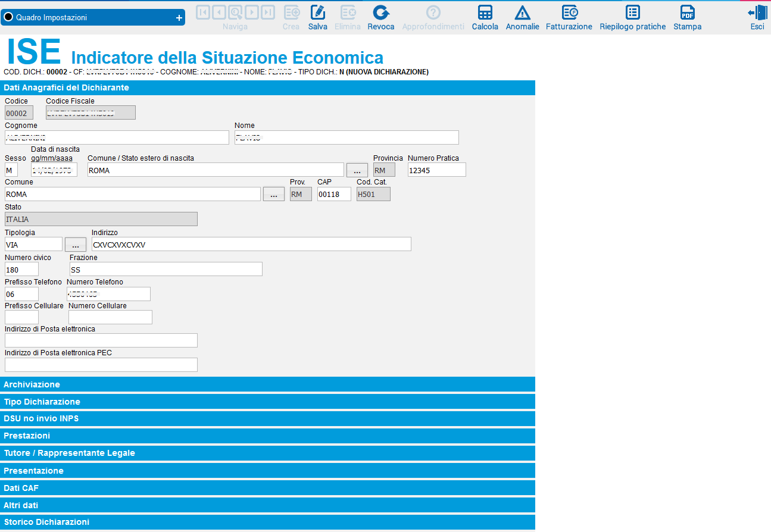The image size is (771, 532).
Task: Click Stampa PDF icon
Action: 688,12
